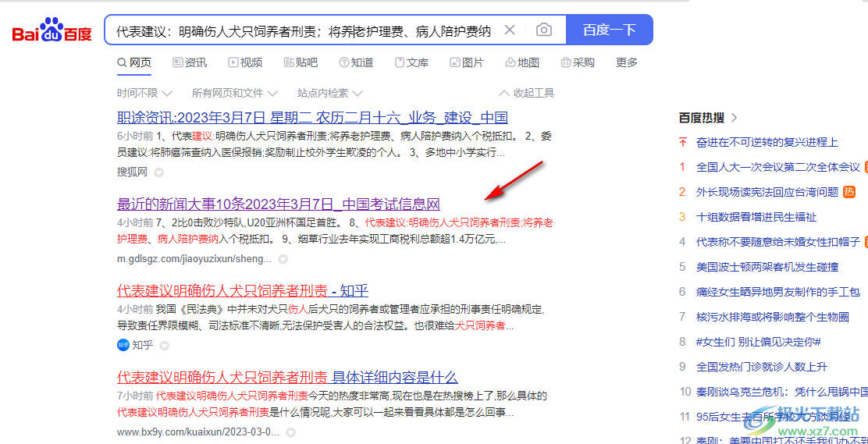Open result 具体详细内容是什么
The height and width of the screenshot is (444, 868).
point(287,378)
